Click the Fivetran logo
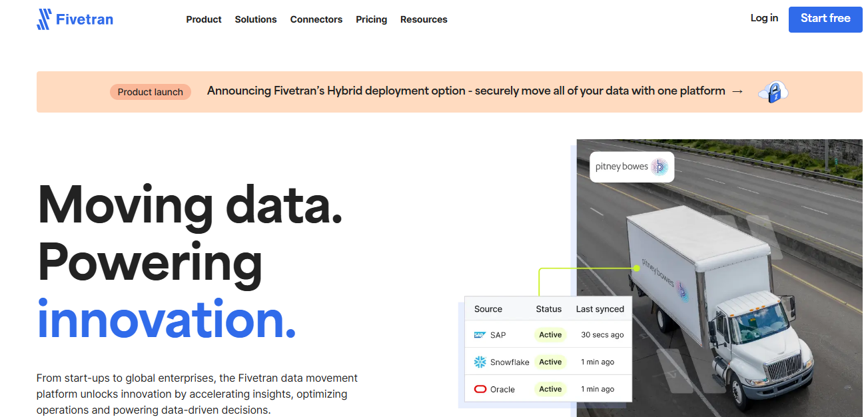Viewport: 868px width, 417px height. point(75,19)
